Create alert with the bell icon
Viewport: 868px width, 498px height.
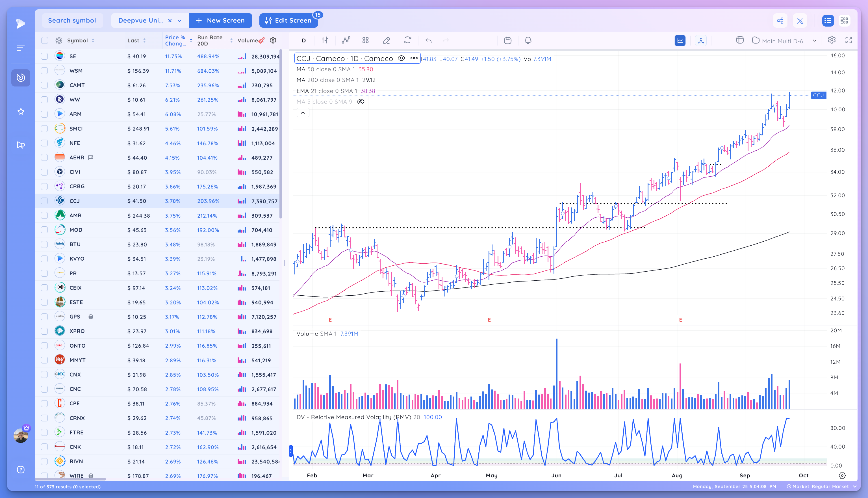click(x=528, y=40)
